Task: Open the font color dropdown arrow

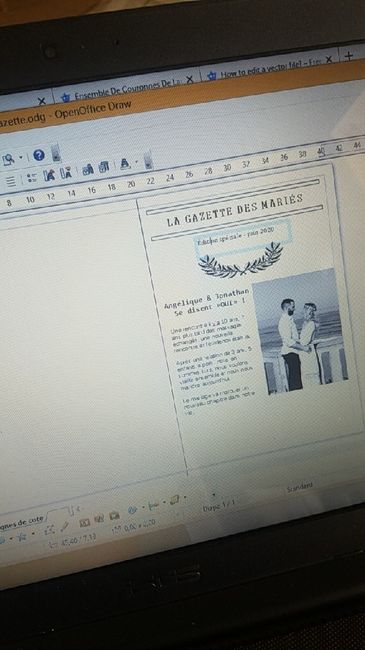Action: tap(136, 163)
